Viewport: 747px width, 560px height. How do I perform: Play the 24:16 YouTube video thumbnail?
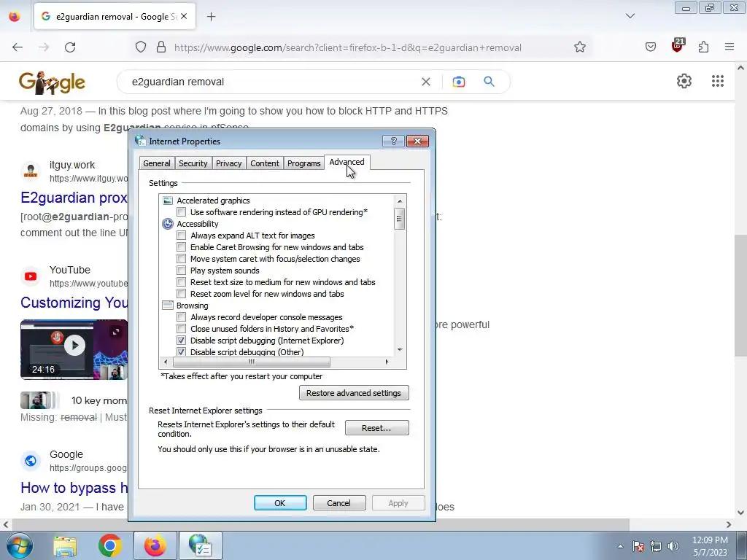click(x=74, y=349)
